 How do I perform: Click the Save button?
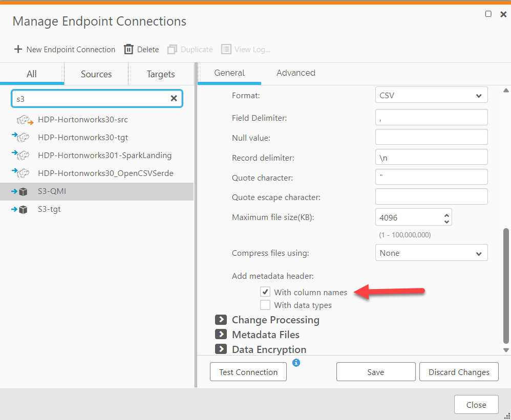(x=375, y=372)
